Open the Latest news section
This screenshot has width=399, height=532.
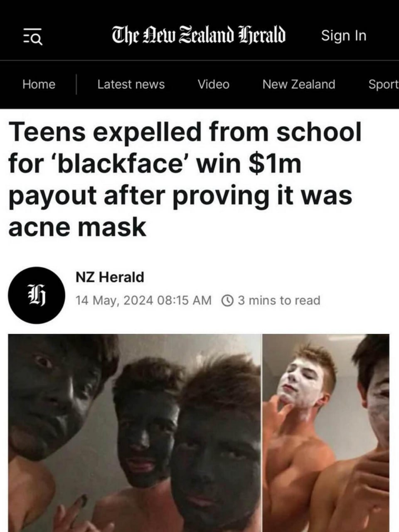131,84
